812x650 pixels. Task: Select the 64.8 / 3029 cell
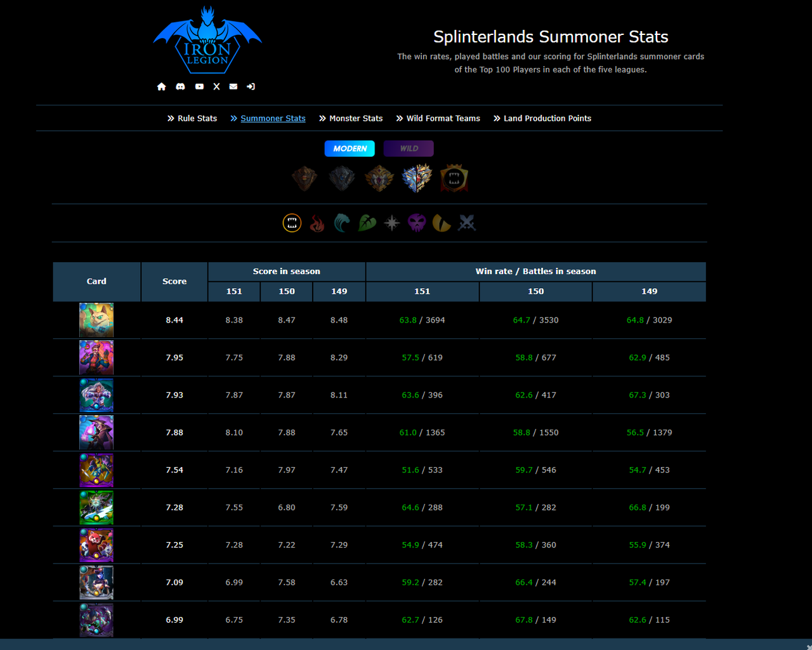(650, 320)
